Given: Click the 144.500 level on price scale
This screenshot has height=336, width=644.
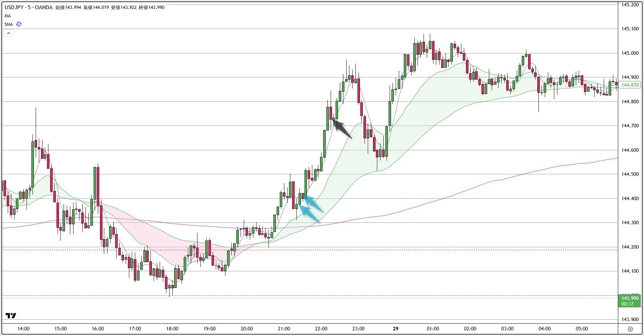Looking at the screenshot, I should click(x=630, y=174).
